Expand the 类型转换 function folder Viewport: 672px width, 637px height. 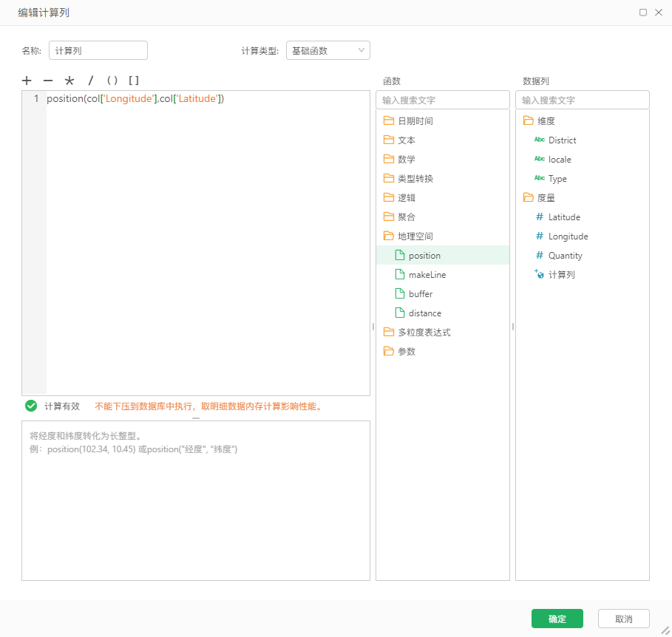pyautogui.click(x=443, y=179)
